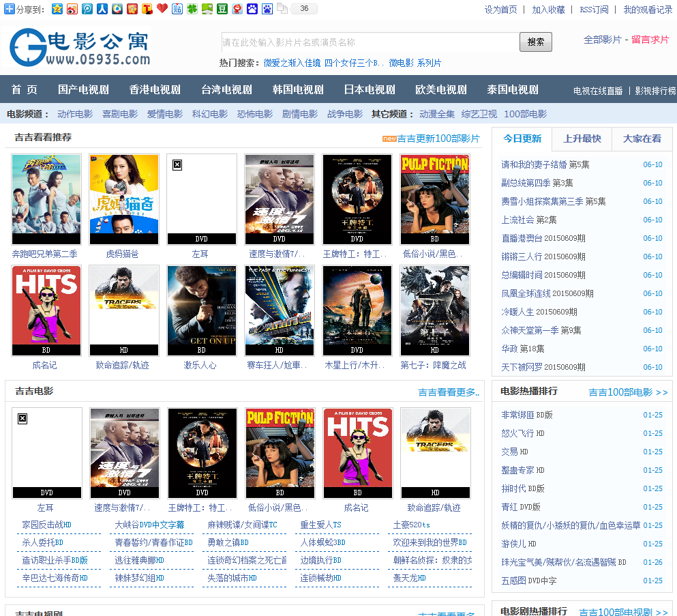This screenshot has width=677, height=616.
Task: Open 激乐人心 Get On Up poster
Action: tap(202, 310)
